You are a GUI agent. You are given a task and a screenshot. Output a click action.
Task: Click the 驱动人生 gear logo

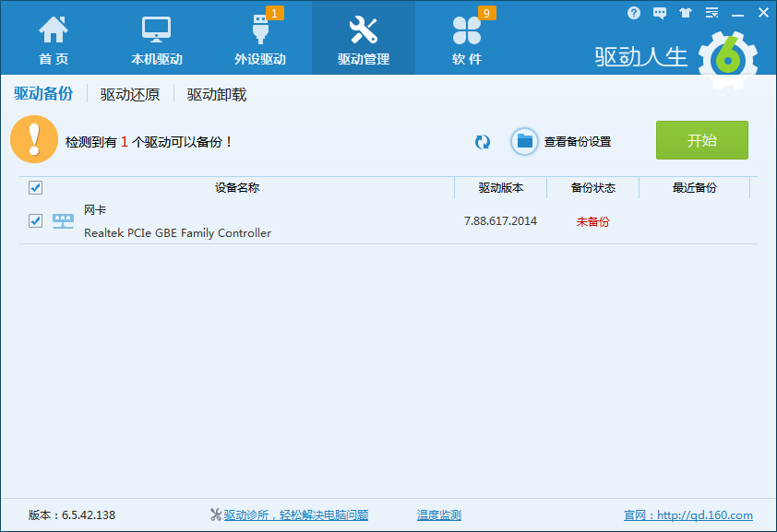[728, 60]
